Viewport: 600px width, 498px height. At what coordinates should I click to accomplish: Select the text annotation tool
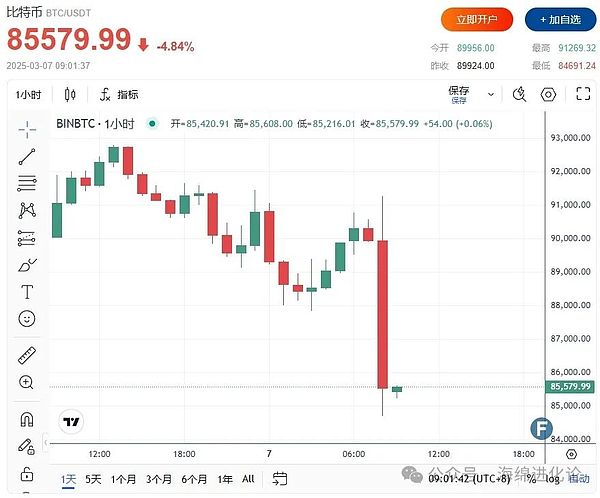(27, 292)
